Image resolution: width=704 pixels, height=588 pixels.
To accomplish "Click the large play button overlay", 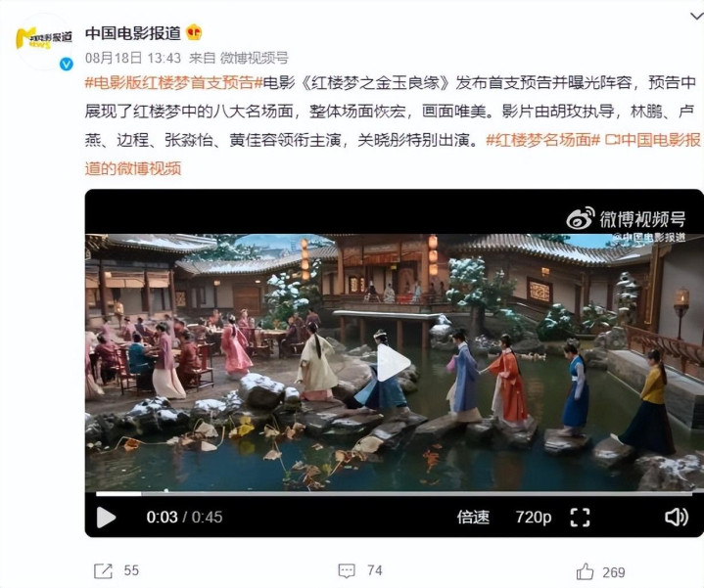I will click(394, 362).
